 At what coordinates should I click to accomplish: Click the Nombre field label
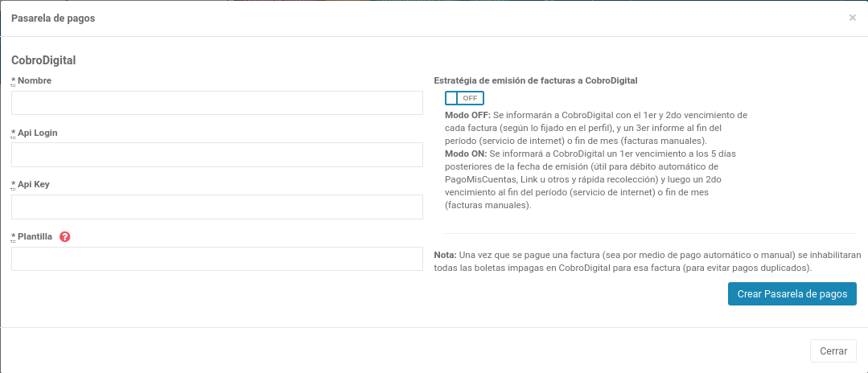(x=31, y=81)
